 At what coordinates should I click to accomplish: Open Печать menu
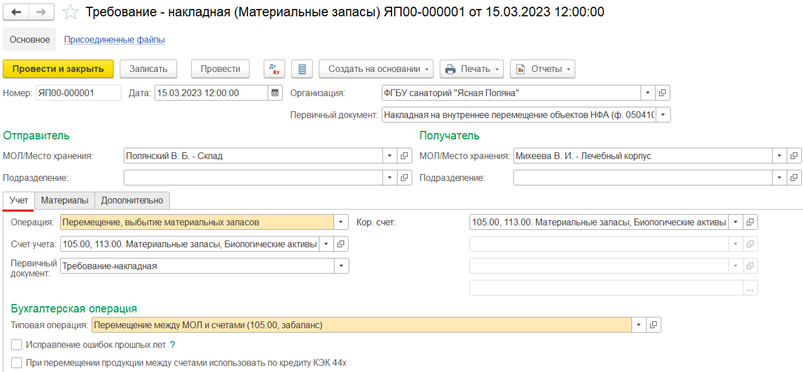pos(472,69)
